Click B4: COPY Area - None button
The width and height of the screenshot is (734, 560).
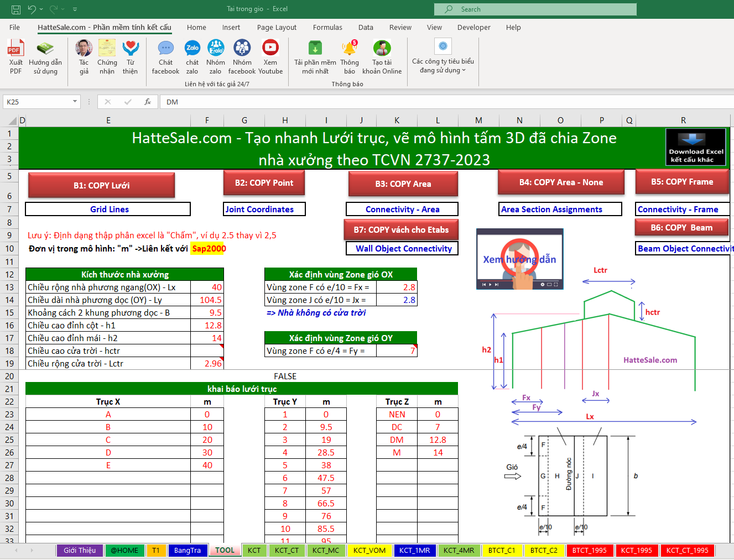click(561, 182)
